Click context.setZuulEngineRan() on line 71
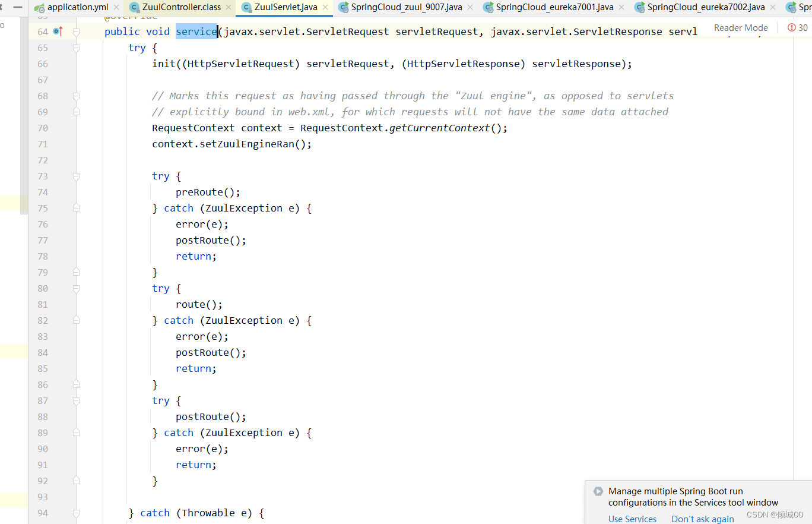The width and height of the screenshot is (812, 524). tap(231, 144)
